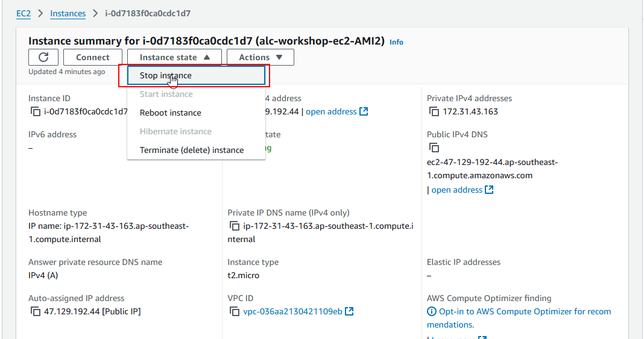Image resolution: width=644 pixels, height=339 pixels.
Task: Copy the Private IP DNS name
Action: pos(235,226)
